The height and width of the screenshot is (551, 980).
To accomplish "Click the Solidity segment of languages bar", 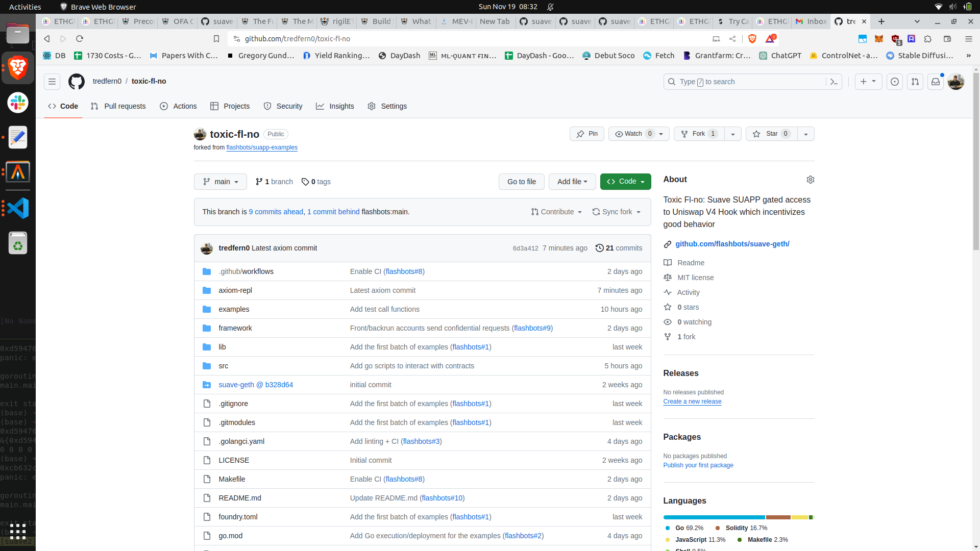I will 778,517.
